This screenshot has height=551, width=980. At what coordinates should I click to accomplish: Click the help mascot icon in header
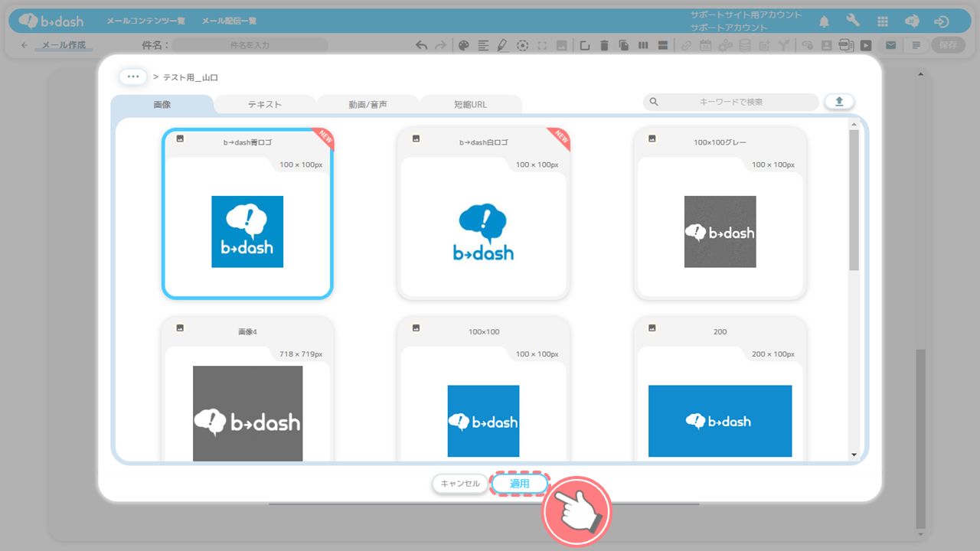tap(912, 21)
